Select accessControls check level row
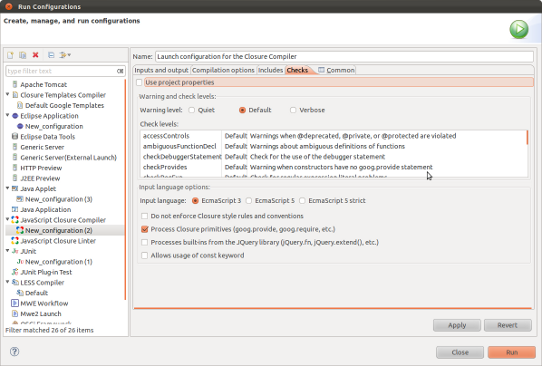The image size is (542, 366). (333, 136)
